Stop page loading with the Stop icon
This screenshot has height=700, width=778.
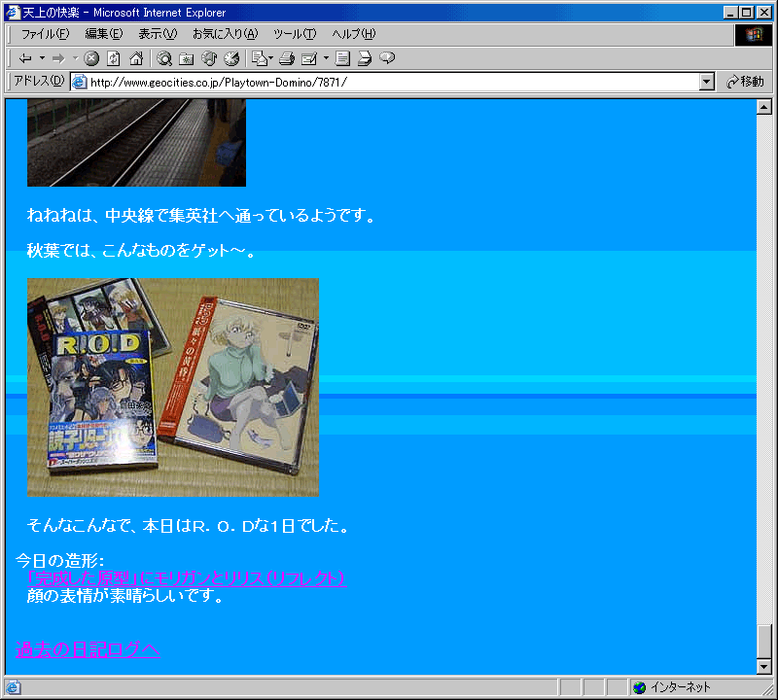(x=91, y=58)
